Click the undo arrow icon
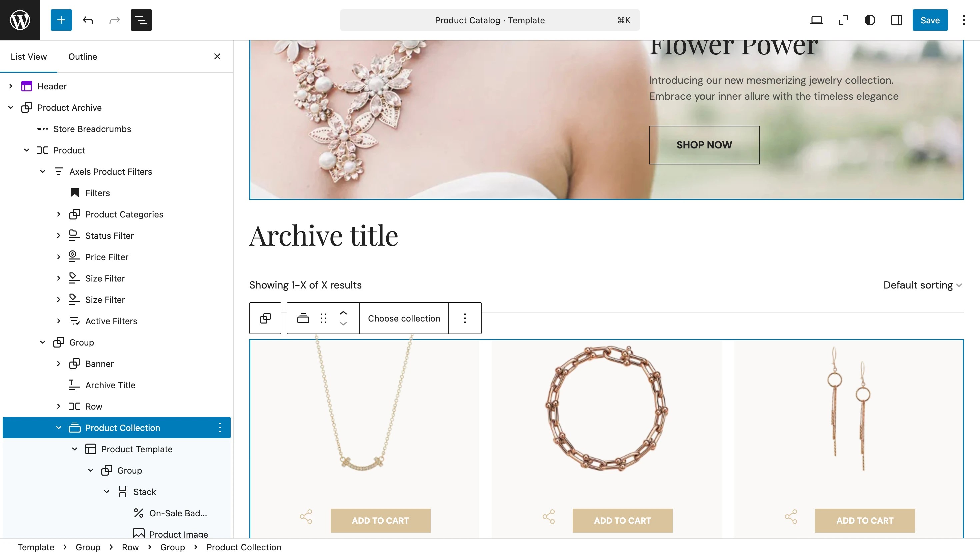 [x=88, y=20]
